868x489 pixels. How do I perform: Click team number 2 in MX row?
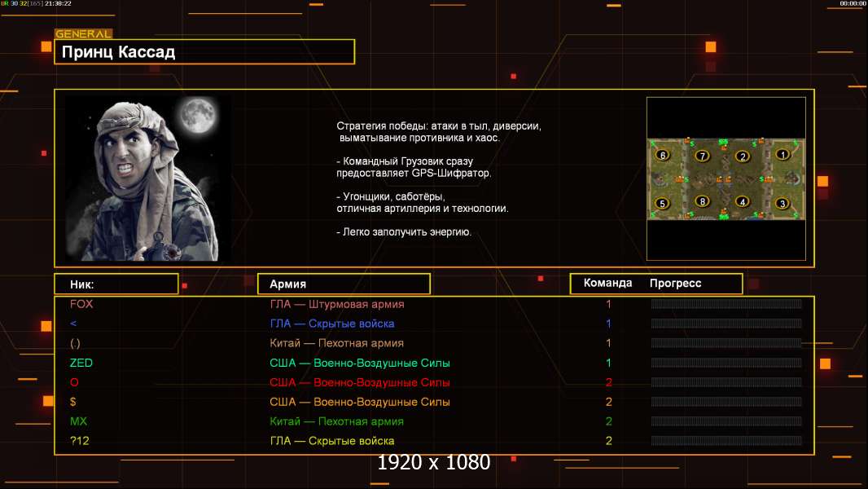click(x=609, y=421)
